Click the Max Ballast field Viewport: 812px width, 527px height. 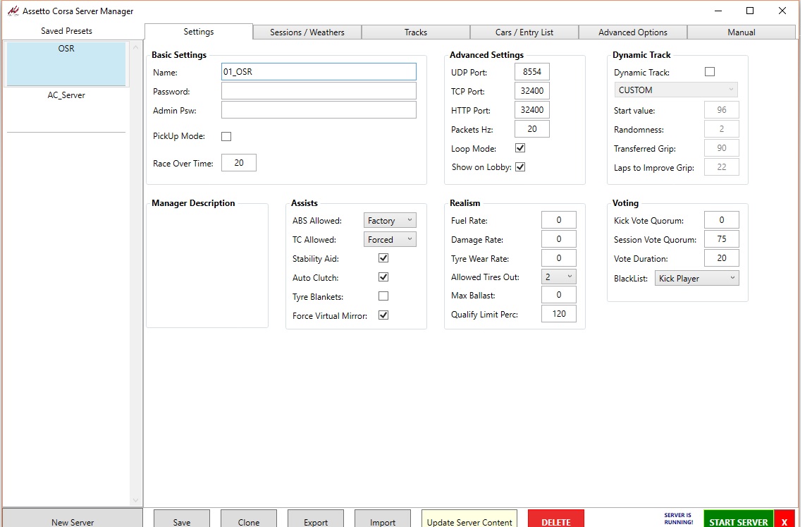(559, 295)
